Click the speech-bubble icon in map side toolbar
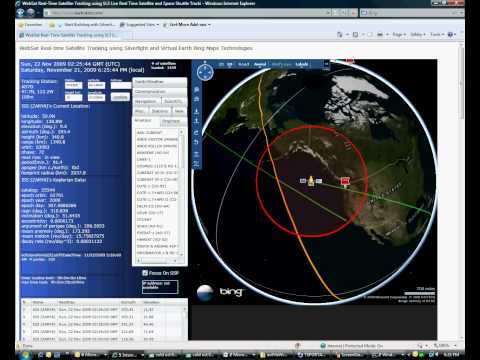Viewport: 480px width, 360px height. tap(197, 90)
